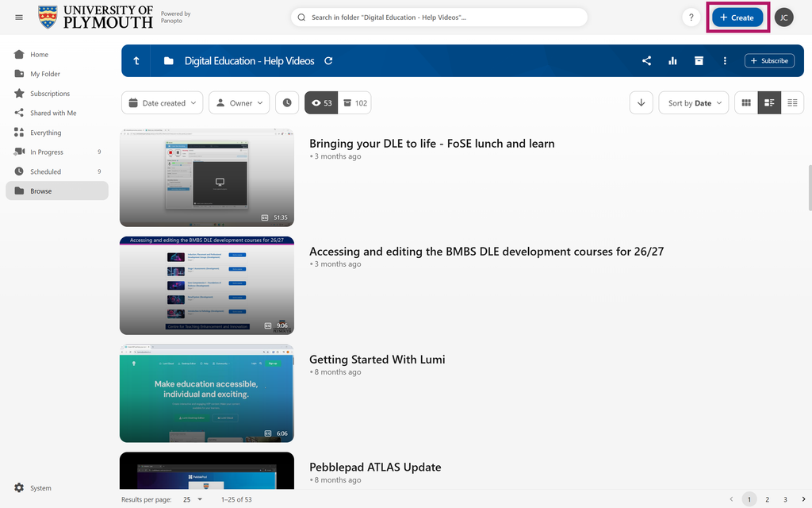View Scheduled recordings

tap(57, 171)
